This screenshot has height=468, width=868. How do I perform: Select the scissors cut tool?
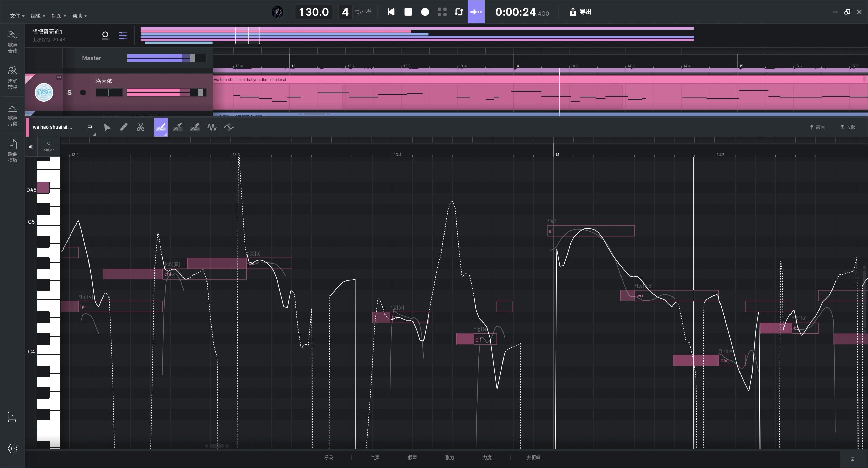141,127
